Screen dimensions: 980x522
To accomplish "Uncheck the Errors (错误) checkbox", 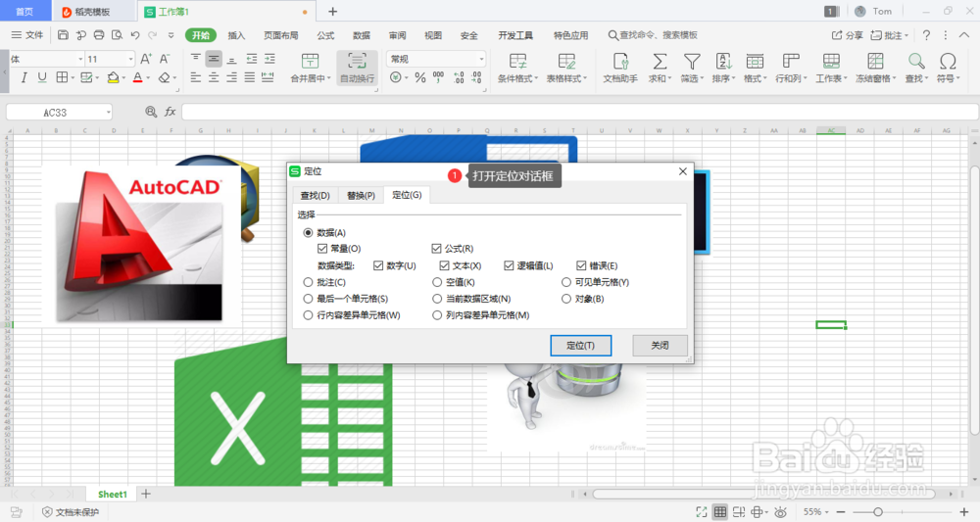I will point(581,265).
